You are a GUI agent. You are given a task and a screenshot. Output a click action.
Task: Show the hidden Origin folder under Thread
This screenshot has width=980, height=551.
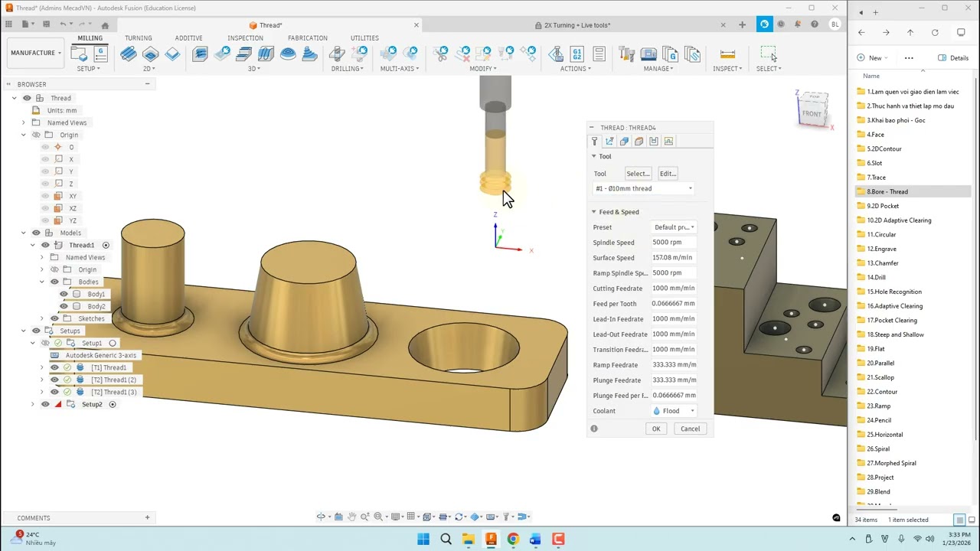[36, 135]
